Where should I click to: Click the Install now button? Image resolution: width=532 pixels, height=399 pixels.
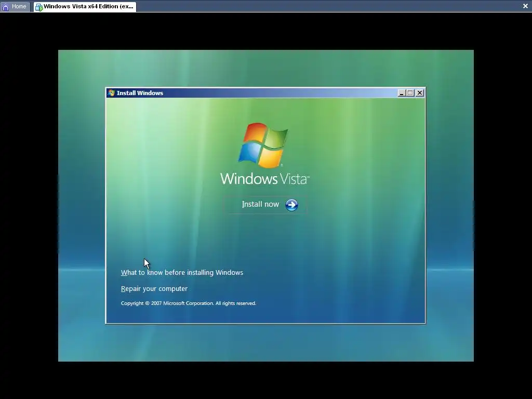(265, 205)
